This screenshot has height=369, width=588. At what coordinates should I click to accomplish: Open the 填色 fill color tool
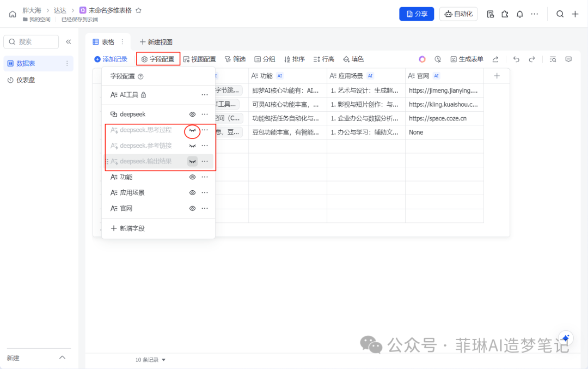click(x=354, y=59)
